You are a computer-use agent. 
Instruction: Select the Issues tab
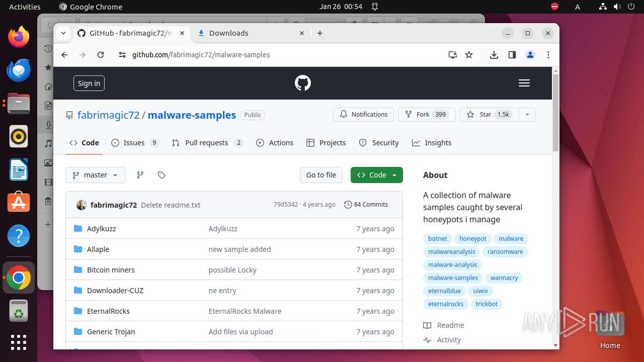click(135, 143)
